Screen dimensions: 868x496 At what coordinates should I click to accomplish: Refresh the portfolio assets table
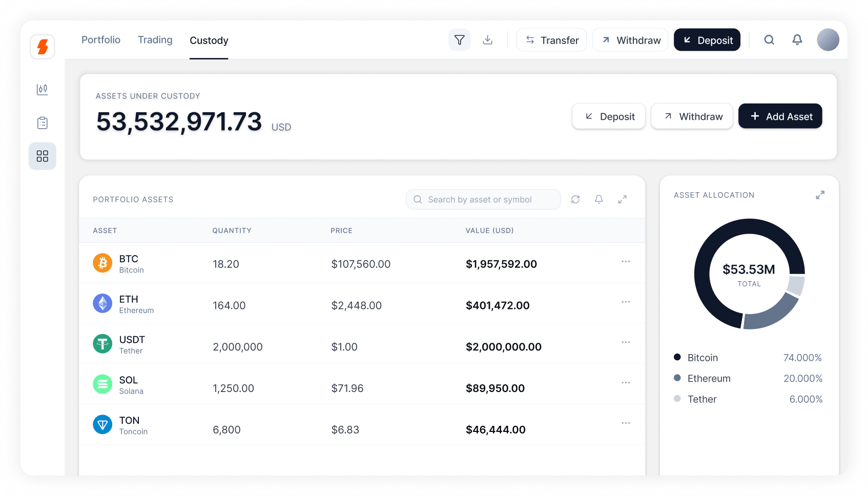click(x=575, y=199)
